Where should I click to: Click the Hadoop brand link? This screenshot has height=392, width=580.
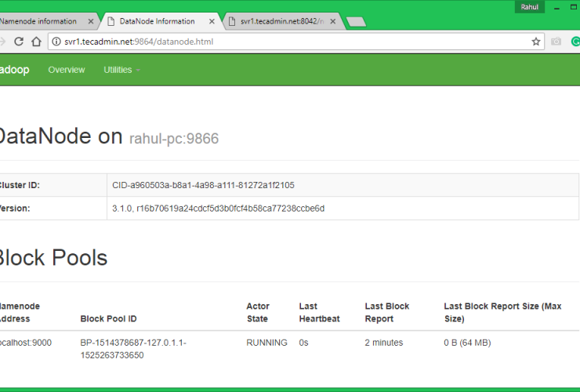click(14, 70)
